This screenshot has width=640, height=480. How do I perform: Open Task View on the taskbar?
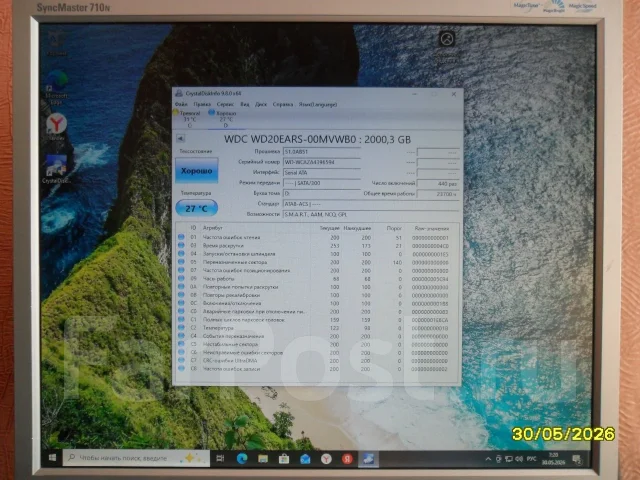point(220,458)
